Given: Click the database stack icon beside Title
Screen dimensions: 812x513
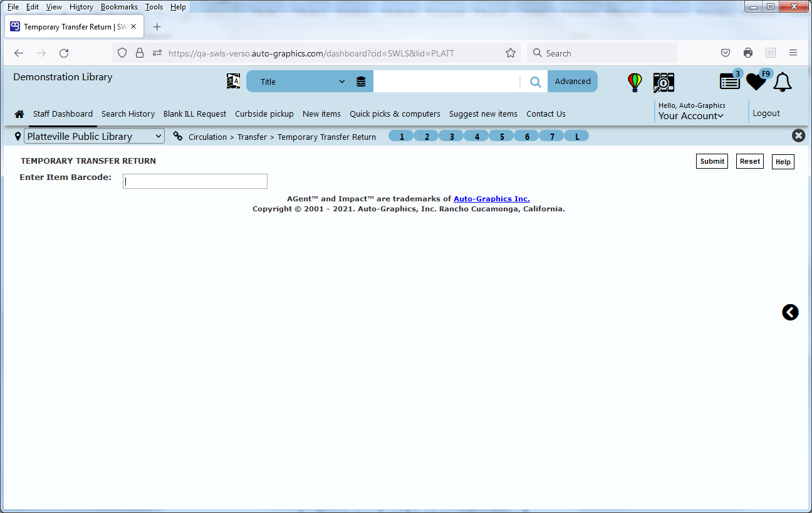Looking at the screenshot, I should (361, 82).
